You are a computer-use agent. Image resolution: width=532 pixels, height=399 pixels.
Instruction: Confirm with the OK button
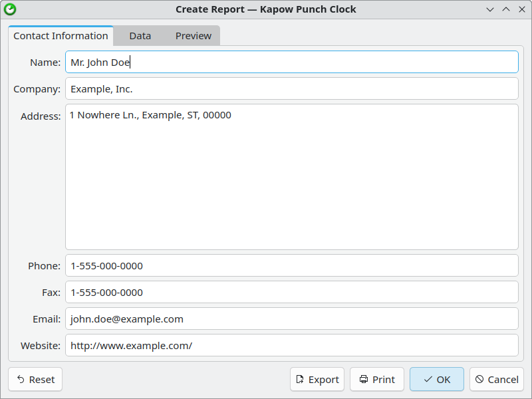[437, 380]
